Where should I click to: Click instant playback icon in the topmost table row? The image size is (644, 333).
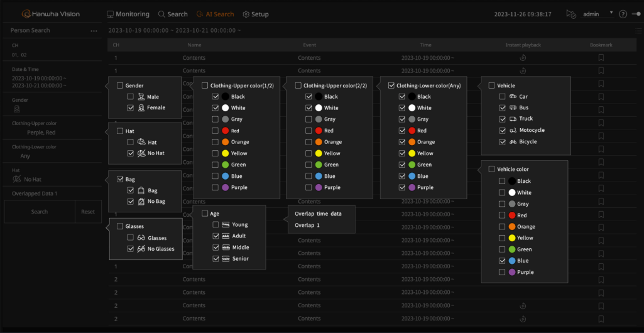tap(523, 58)
